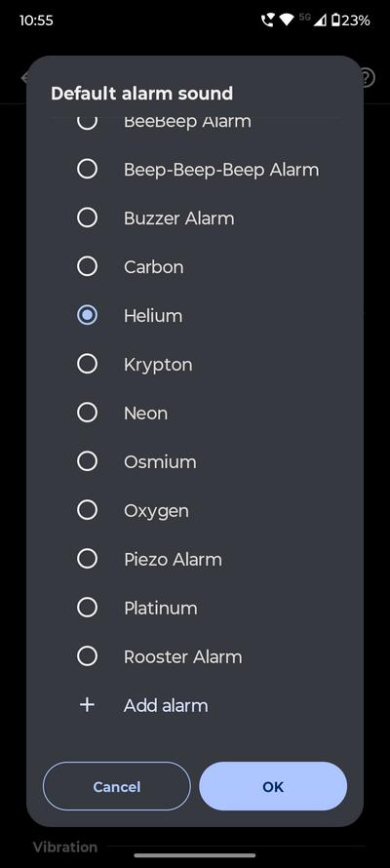Confirm selection with OK button
Screen dimensions: 390x868
pyautogui.click(x=273, y=786)
